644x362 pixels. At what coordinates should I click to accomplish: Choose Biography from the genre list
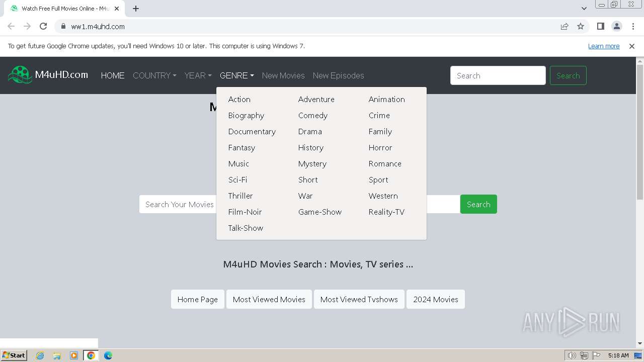tap(246, 115)
